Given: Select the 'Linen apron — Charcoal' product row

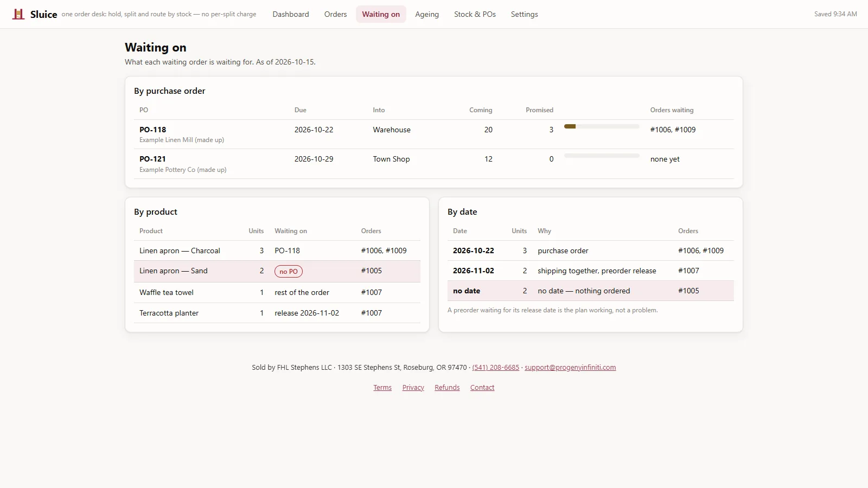Looking at the screenshot, I should 277,251.
